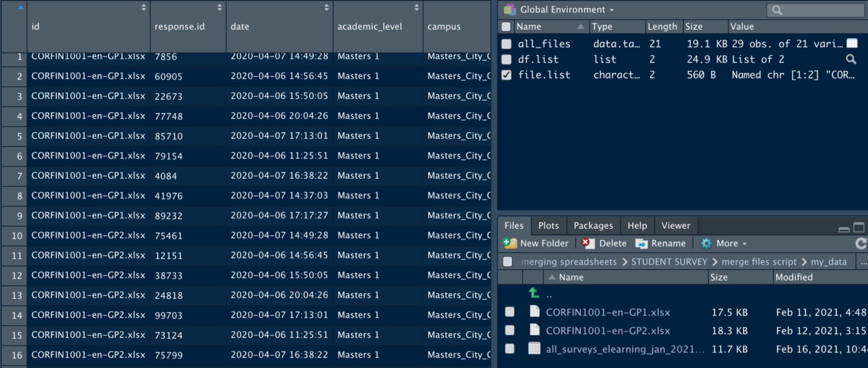The image size is (868, 368).
Task: Expand the More gear menu
Action: pos(724,243)
